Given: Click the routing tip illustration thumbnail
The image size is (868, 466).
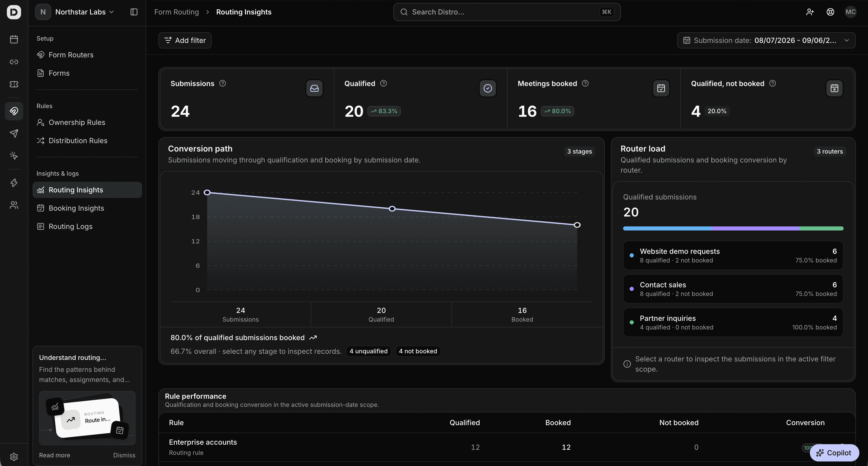Looking at the screenshot, I should pyautogui.click(x=87, y=418).
